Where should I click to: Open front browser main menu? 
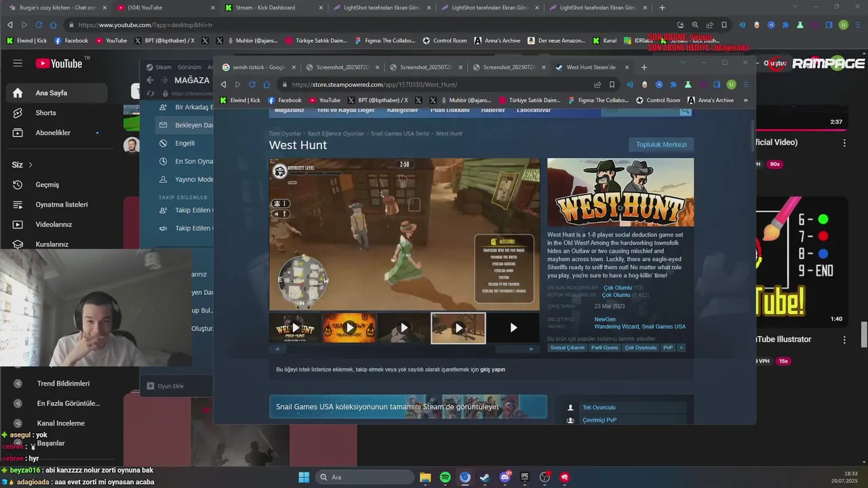746,85
